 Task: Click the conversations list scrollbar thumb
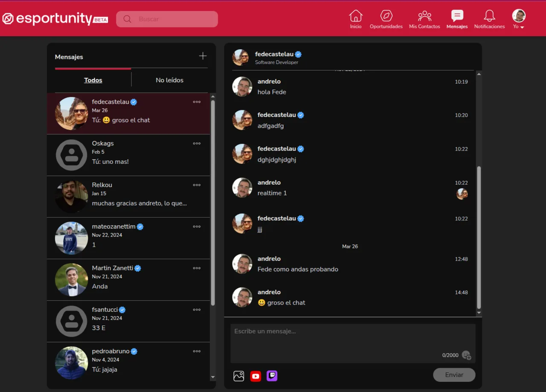pyautogui.click(x=213, y=203)
